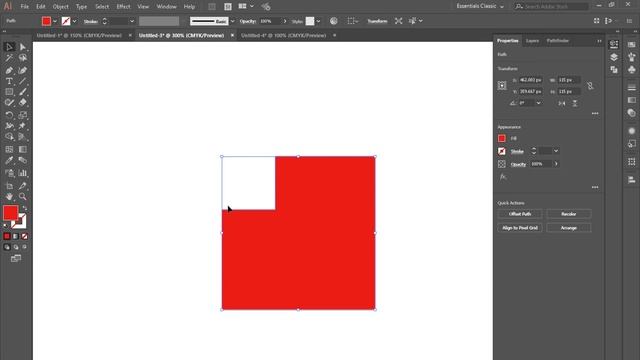The width and height of the screenshot is (640, 360).
Task: Select the Width tool
Action: click(9, 126)
